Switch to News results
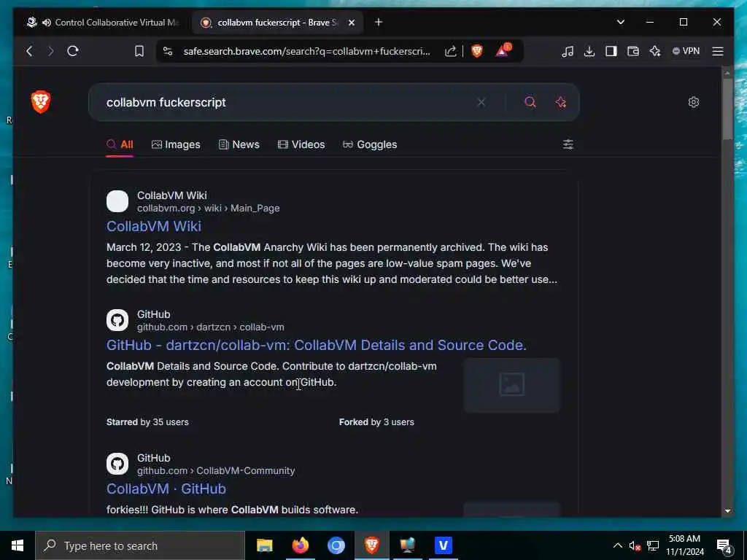This screenshot has height=560, width=747. pos(239,144)
